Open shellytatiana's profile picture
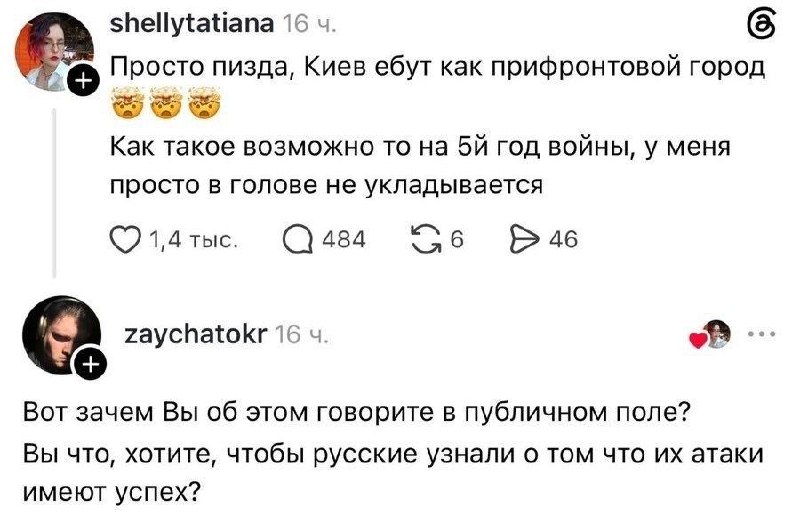 pos(54,51)
